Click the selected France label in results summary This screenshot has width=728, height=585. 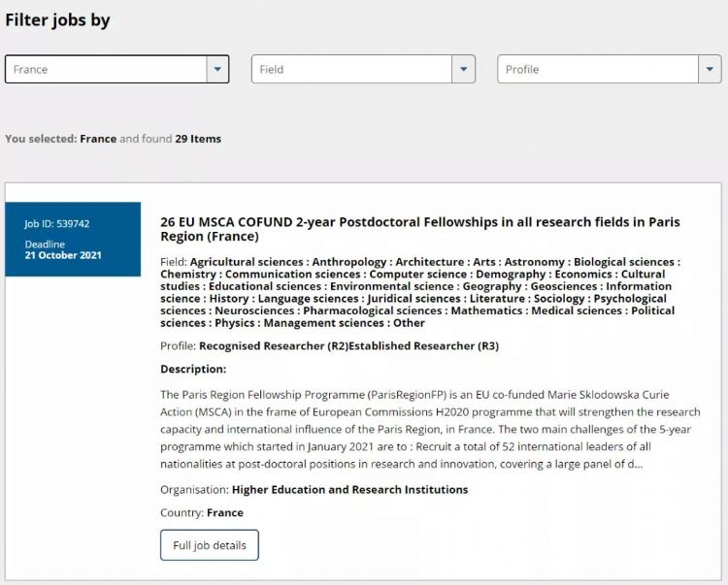tap(98, 139)
